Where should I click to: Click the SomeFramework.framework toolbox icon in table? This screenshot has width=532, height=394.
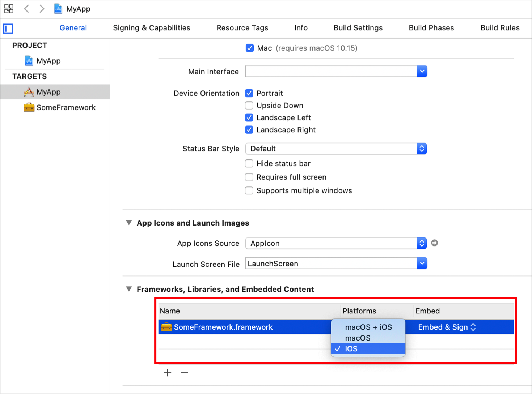pyautogui.click(x=166, y=327)
